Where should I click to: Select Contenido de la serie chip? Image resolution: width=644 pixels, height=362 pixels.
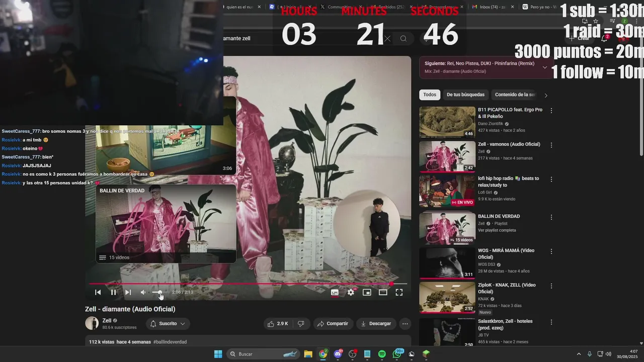tap(515, 95)
